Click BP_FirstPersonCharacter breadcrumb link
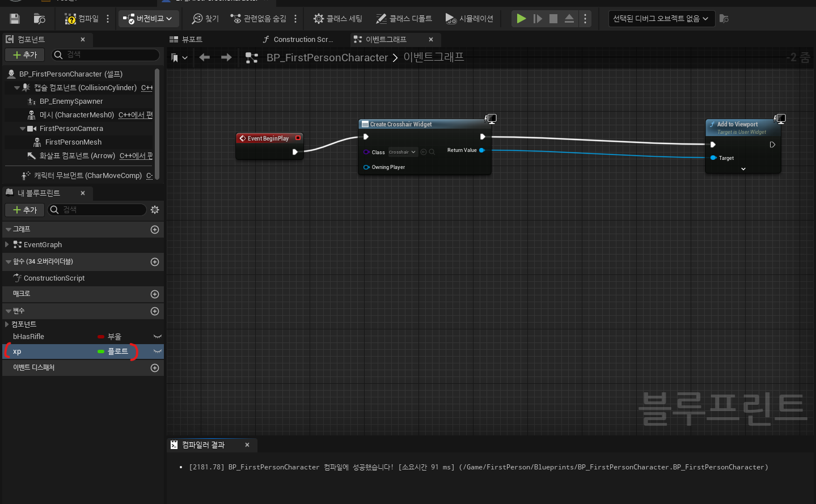Screen dimensions: 816x504 (x=327, y=57)
